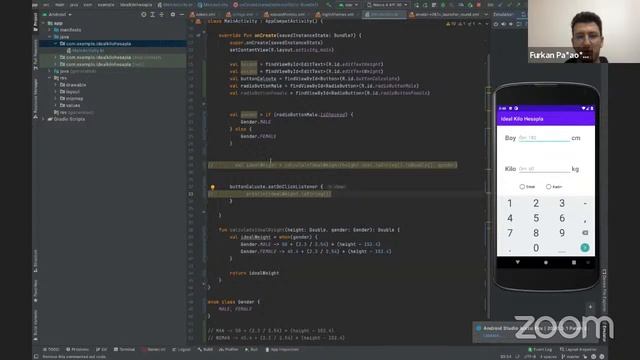This screenshot has width=640, height=360.
Task: Click the Kilo weight input field
Action: click(544, 169)
